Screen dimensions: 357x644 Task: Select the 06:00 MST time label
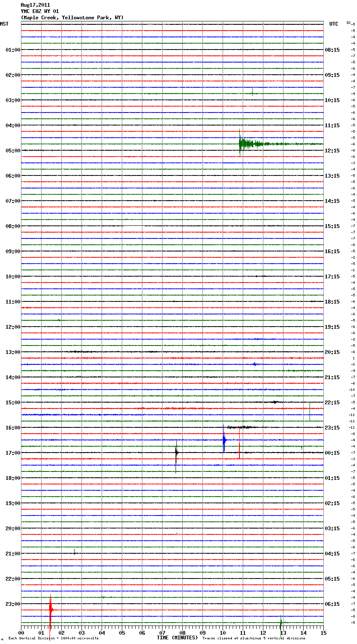[x=13, y=176]
